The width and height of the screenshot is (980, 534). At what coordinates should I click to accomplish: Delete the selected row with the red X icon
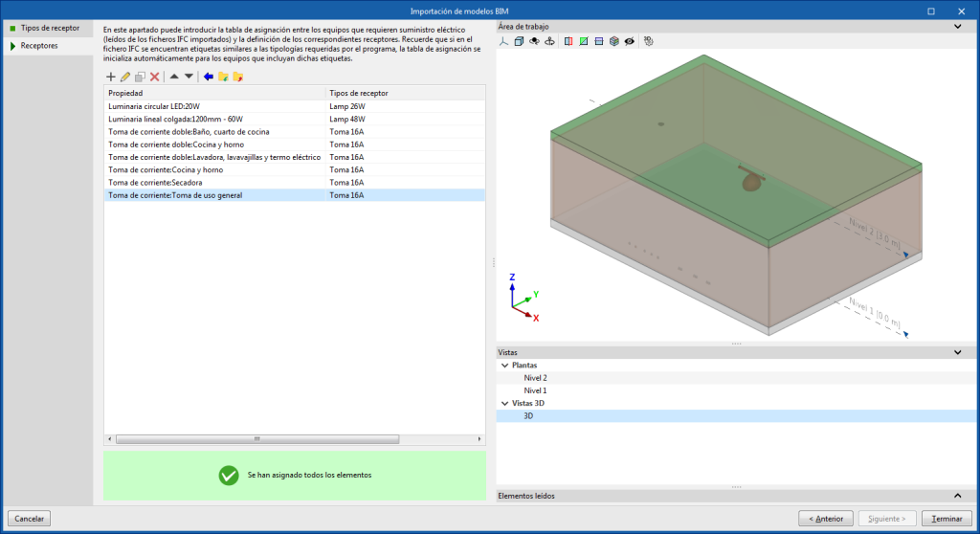(x=154, y=77)
